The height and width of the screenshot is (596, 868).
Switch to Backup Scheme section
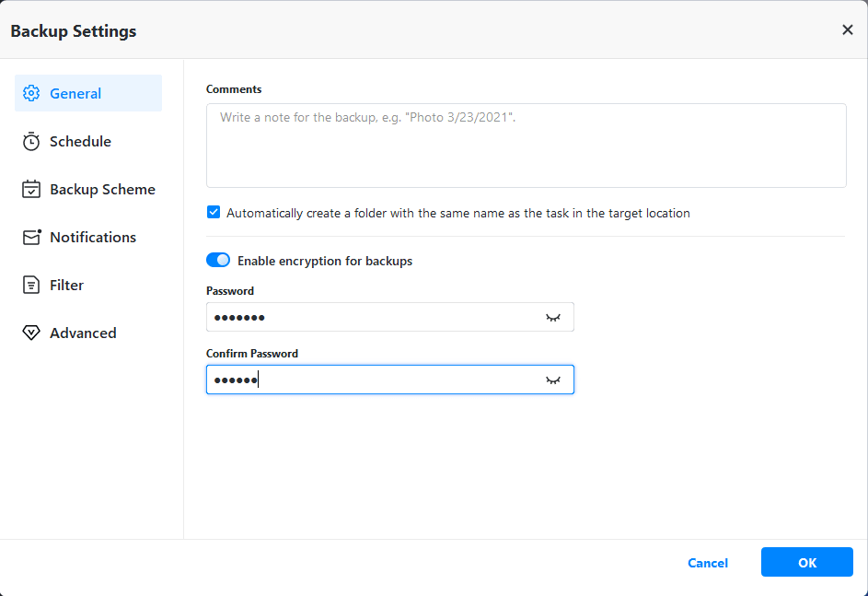pos(102,189)
